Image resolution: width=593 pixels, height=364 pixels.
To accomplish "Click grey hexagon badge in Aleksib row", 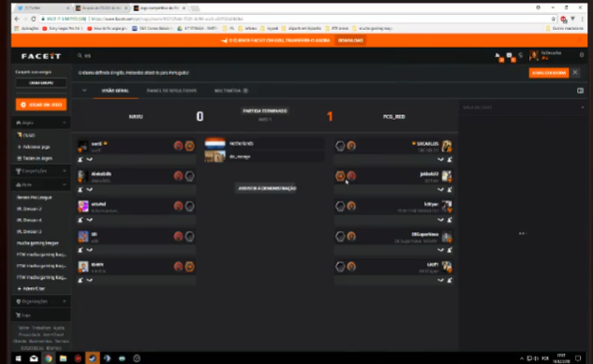I will click(x=189, y=176).
